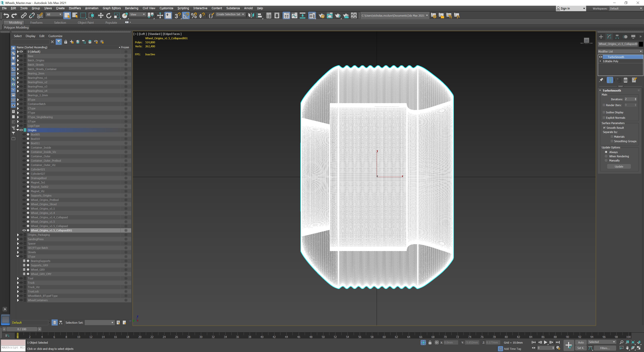The image size is (644, 352).
Task: Click Add Time Tag
Action: click(513, 349)
